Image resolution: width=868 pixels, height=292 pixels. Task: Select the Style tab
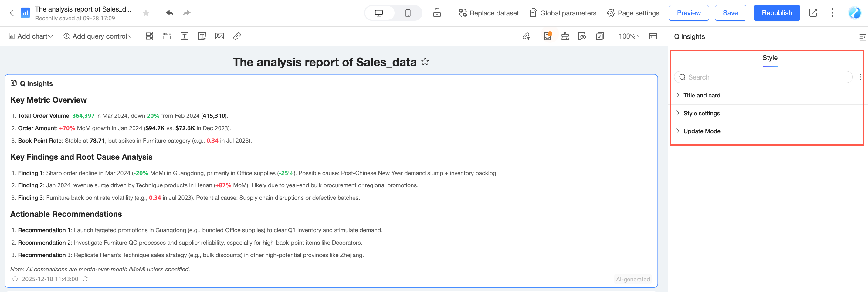click(770, 58)
